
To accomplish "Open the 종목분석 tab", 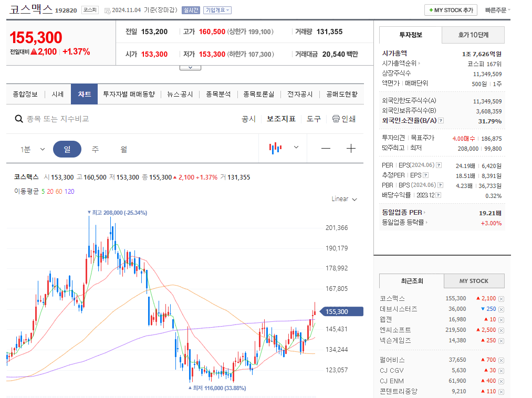I will coord(218,94).
